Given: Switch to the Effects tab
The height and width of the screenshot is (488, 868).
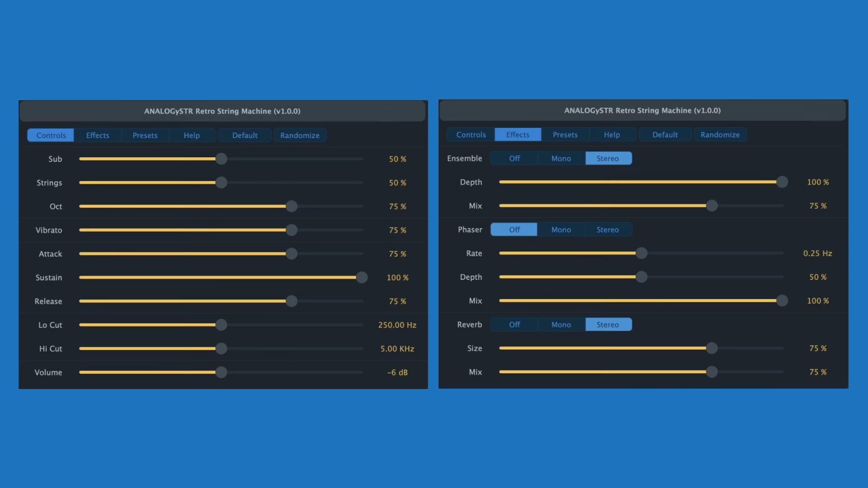Looking at the screenshot, I should (97, 135).
